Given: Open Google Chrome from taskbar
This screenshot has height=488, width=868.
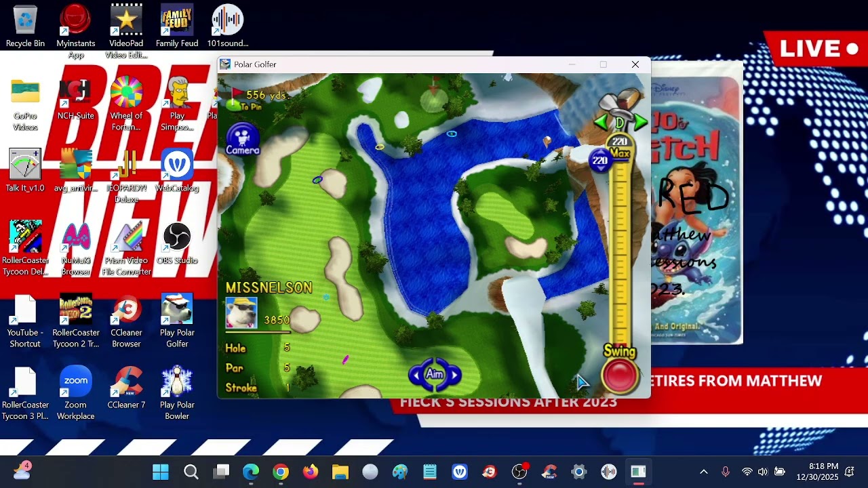Looking at the screenshot, I should (281, 472).
